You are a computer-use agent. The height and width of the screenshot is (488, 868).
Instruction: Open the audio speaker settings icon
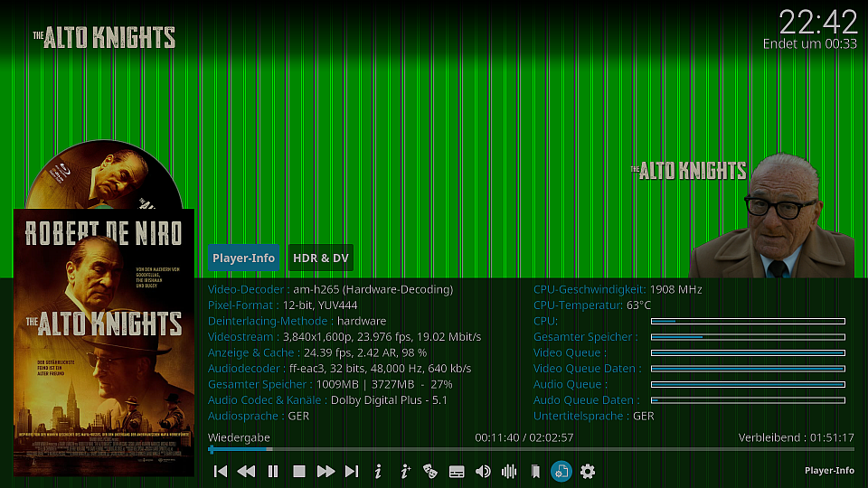[x=483, y=472]
